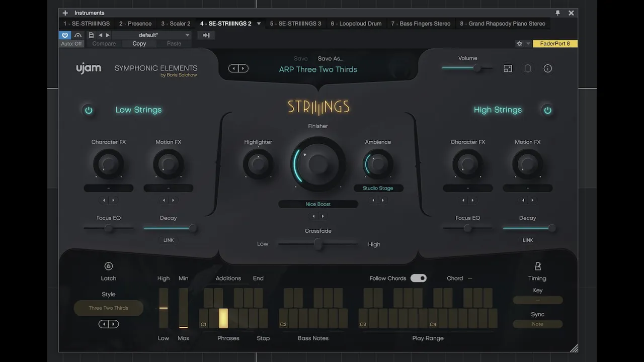
Task: Click High Strings Character FX knob
Action: click(x=468, y=164)
